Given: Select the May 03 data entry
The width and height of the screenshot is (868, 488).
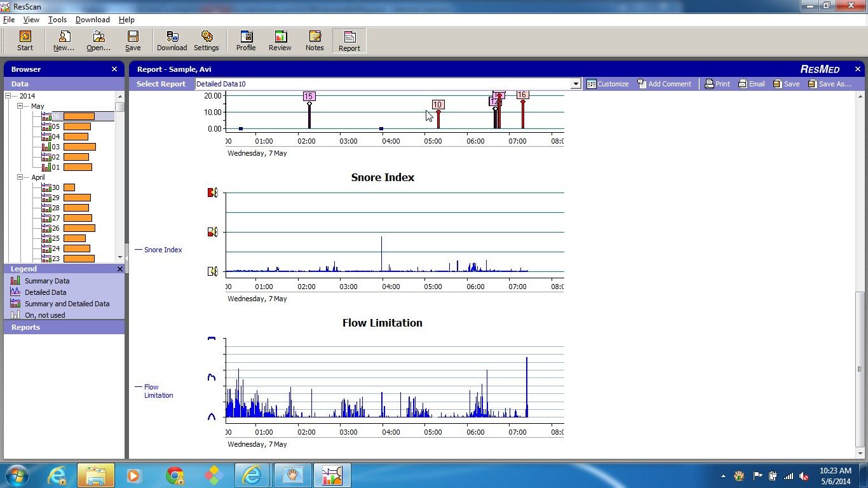Looking at the screenshot, I should coord(56,147).
